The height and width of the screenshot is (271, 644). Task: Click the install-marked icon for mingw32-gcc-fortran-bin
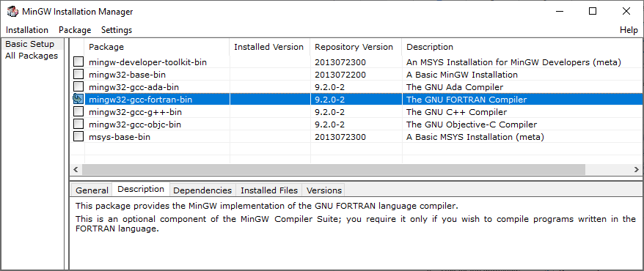[78, 99]
